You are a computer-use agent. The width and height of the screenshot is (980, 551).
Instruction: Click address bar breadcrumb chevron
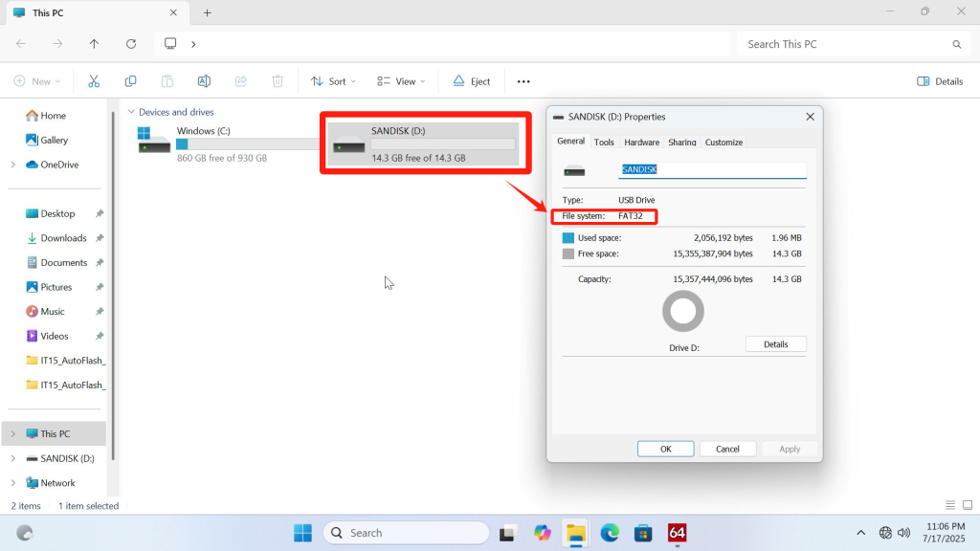click(193, 44)
